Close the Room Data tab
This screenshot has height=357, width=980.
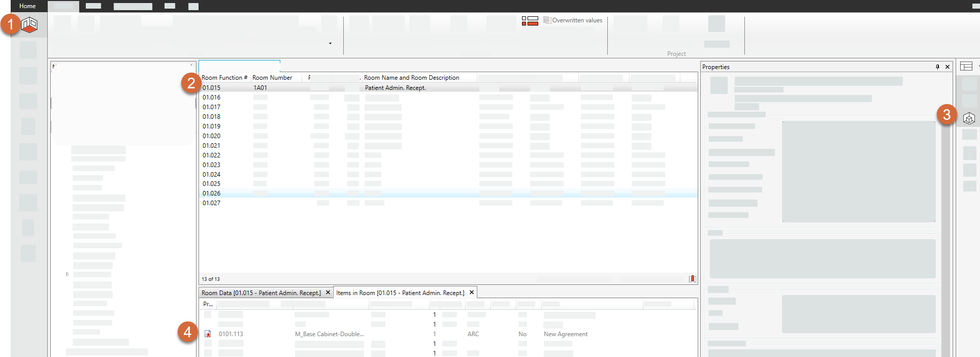pyautogui.click(x=328, y=293)
